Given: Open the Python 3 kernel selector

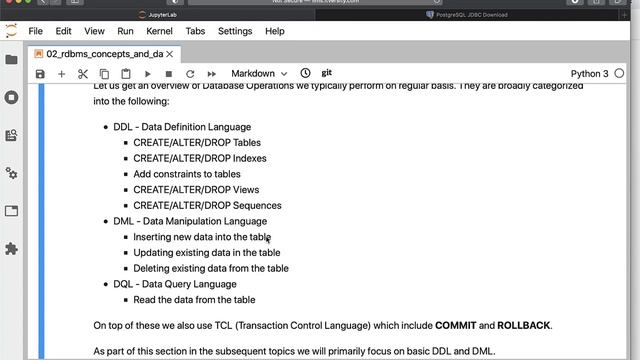Looking at the screenshot, I should [x=589, y=74].
